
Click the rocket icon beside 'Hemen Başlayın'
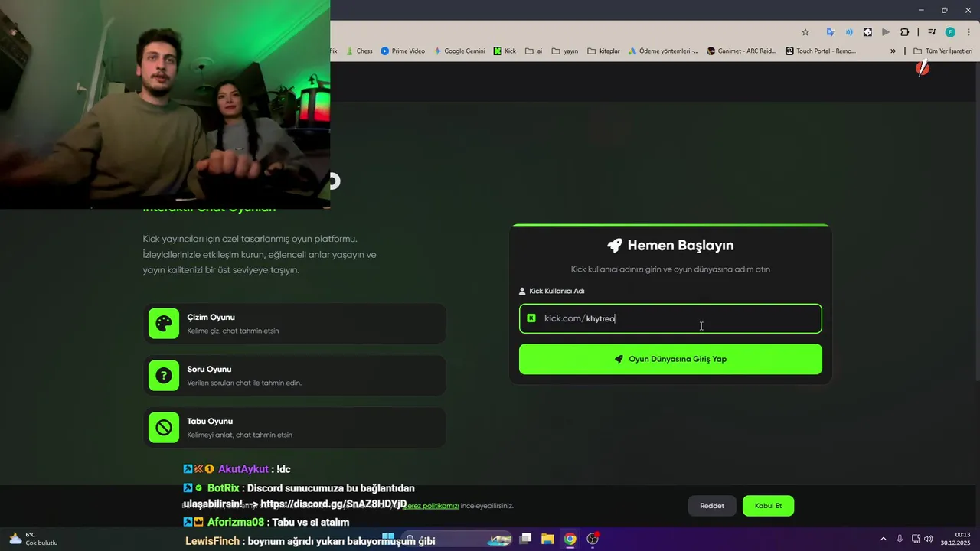(614, 246)
